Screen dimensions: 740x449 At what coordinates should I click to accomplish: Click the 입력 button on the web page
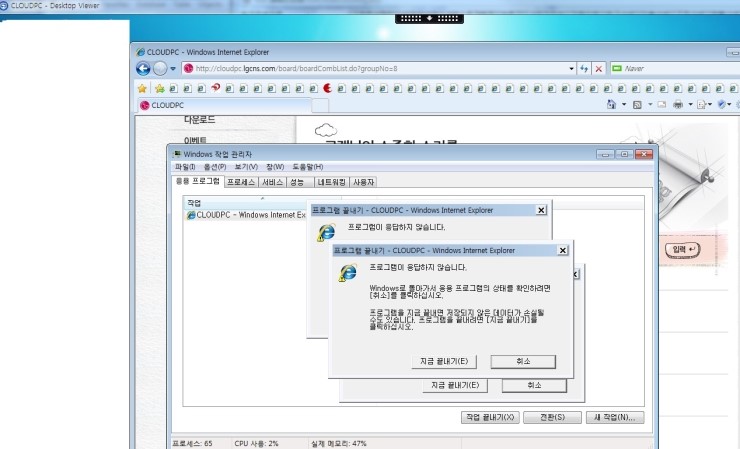click(x=682, y=249)
